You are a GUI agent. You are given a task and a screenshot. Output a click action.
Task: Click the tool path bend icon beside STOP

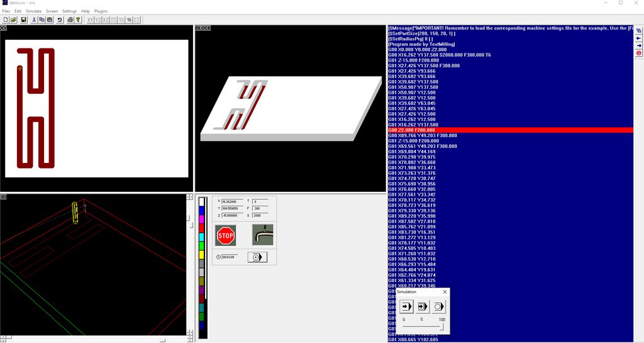tap(262, 235)
